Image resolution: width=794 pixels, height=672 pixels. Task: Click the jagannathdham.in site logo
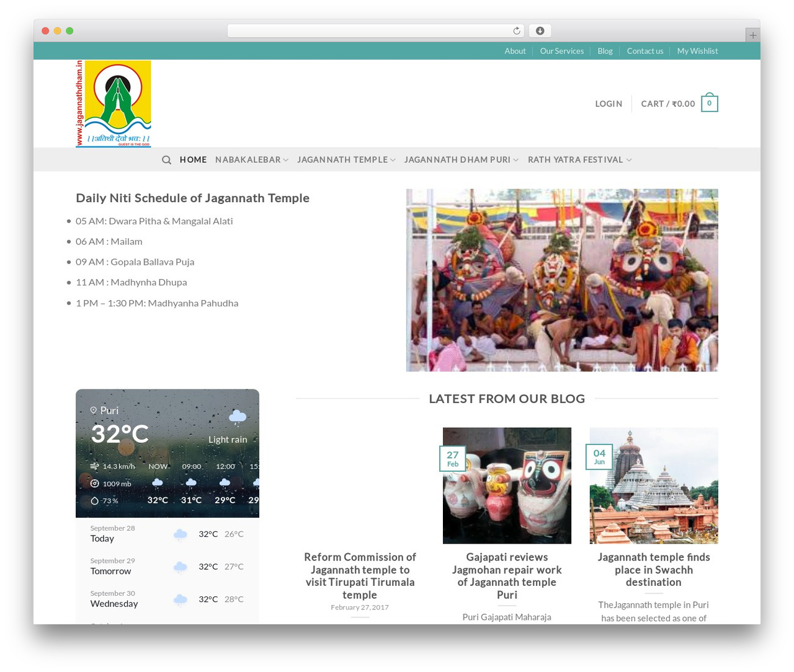click(114, 104)
